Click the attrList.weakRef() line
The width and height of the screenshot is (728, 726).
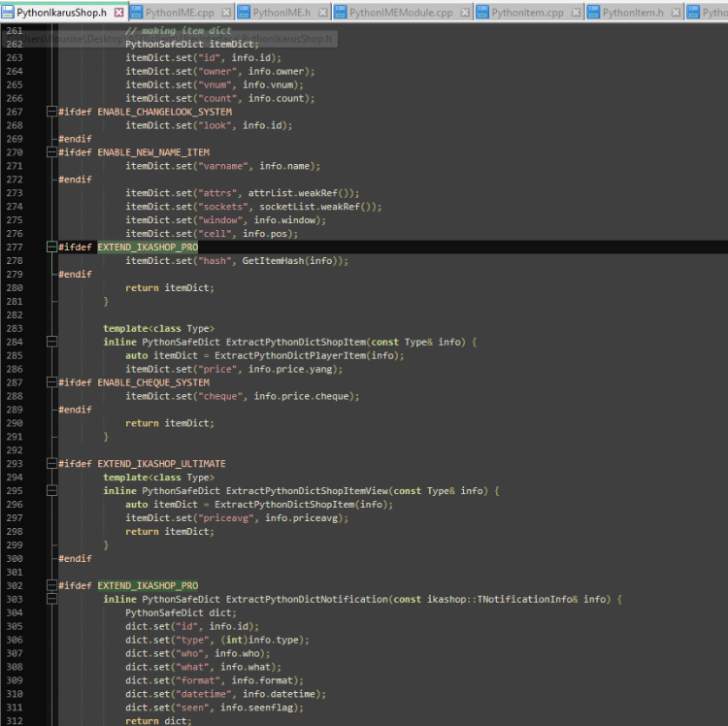click(x=243, y=192)
